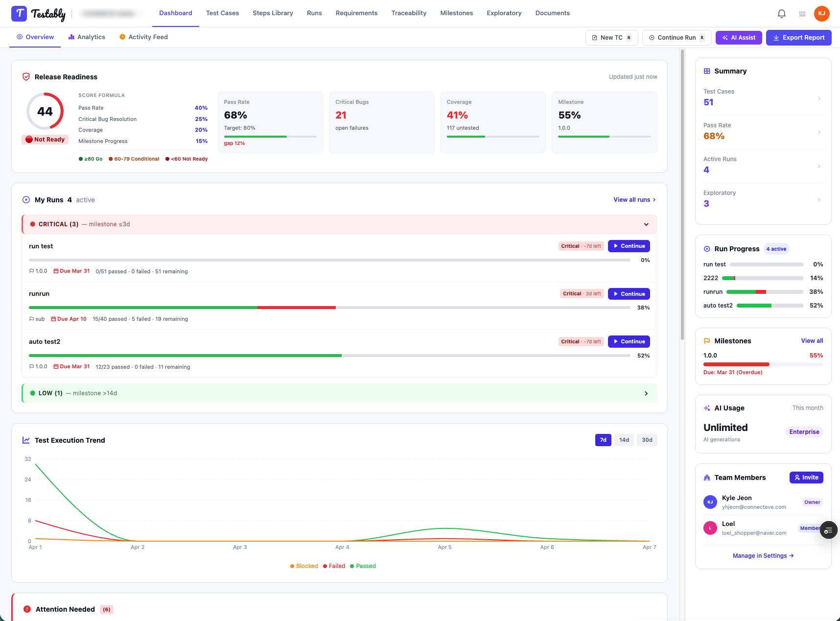Click the Attention Needed alert icon

(27, 609)
